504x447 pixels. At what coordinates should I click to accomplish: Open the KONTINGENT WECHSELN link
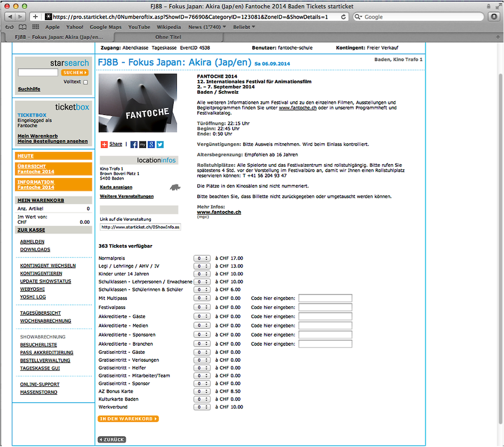[48, 266]
